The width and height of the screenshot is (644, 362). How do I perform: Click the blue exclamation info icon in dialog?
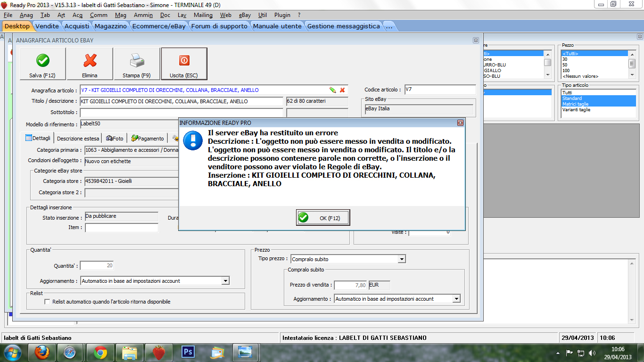click(193, 140)
